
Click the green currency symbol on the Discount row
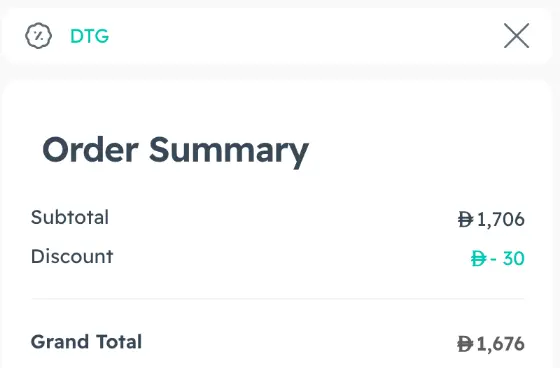(x=479, y=258)
